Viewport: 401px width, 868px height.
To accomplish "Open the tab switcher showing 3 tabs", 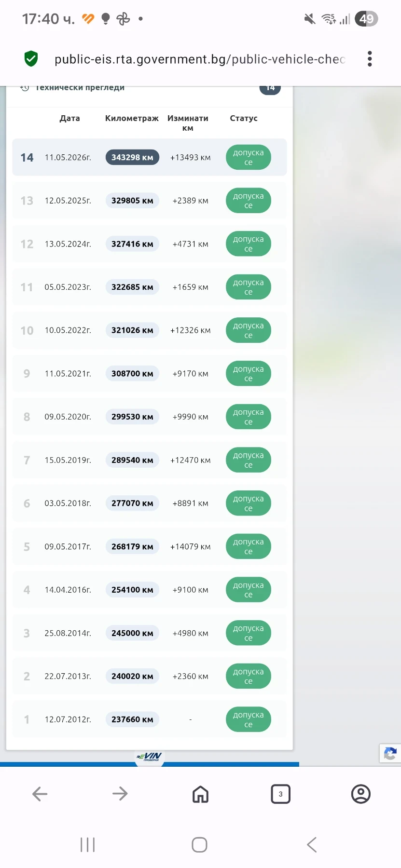I will tap(280, 794).
